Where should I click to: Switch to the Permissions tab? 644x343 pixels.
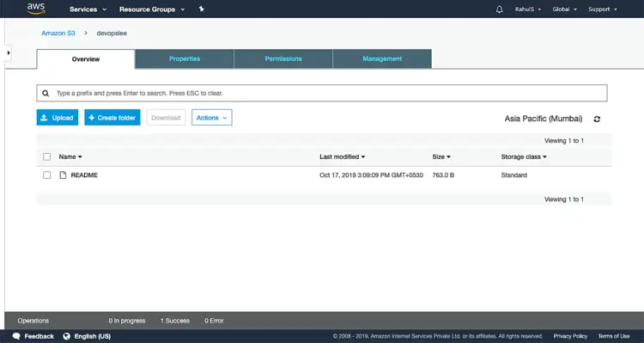tap(283, 58)
